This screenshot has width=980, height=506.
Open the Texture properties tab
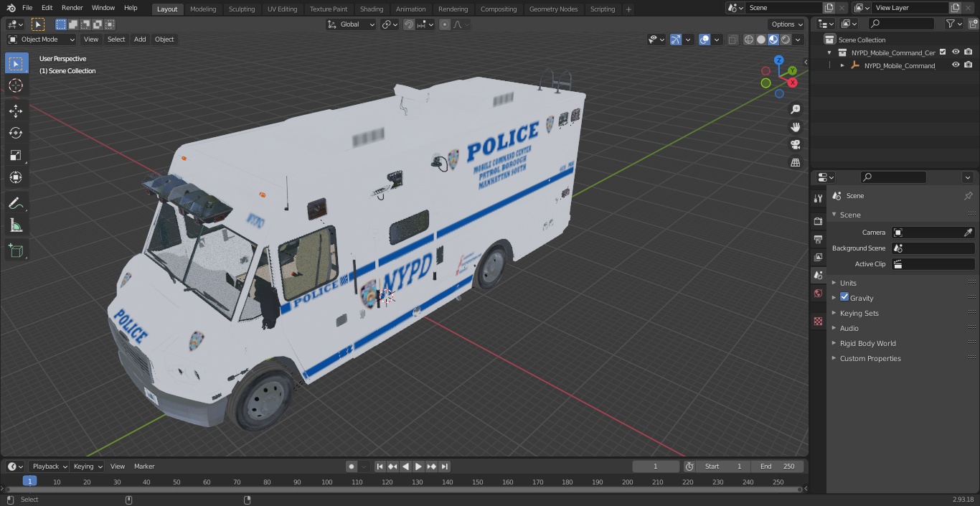818,322
